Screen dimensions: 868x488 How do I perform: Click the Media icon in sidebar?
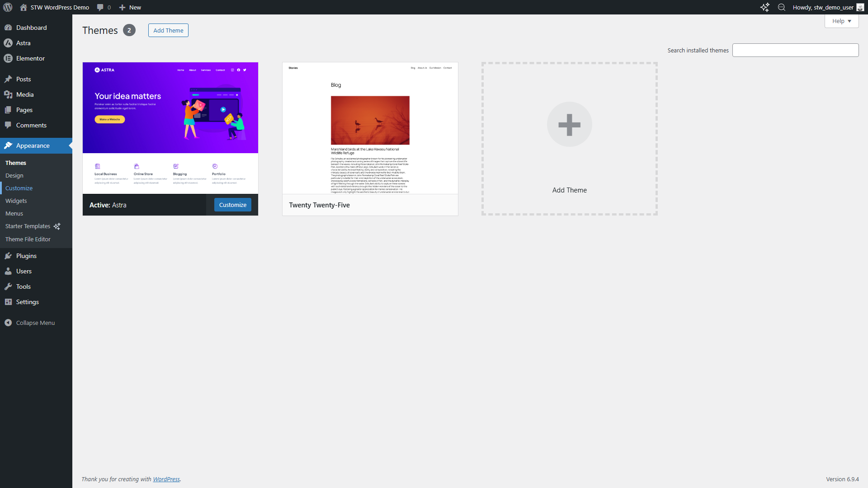[8, 94]
